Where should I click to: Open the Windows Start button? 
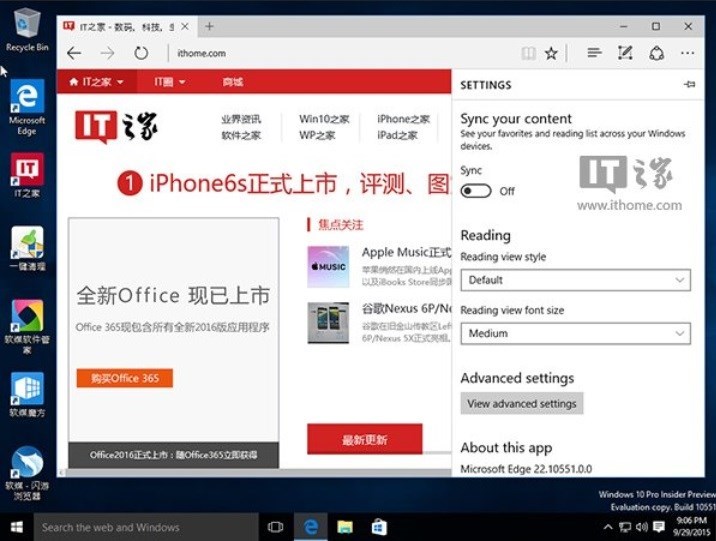point(16,527)
